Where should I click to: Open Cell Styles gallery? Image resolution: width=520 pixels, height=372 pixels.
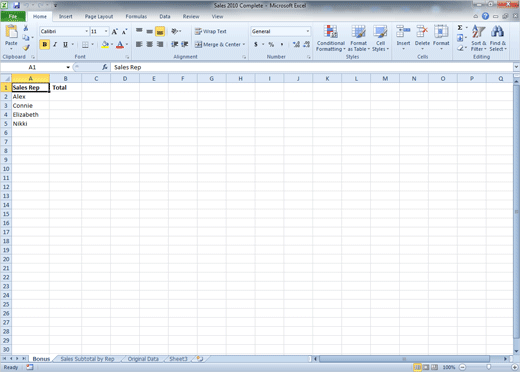(x=380, y=38)
